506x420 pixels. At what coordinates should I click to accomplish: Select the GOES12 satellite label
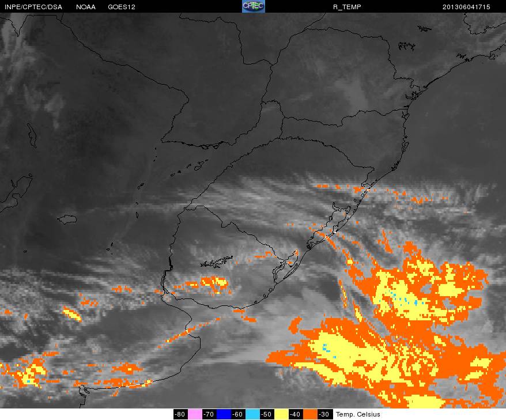pyautogui.click(x=122, y=7)
